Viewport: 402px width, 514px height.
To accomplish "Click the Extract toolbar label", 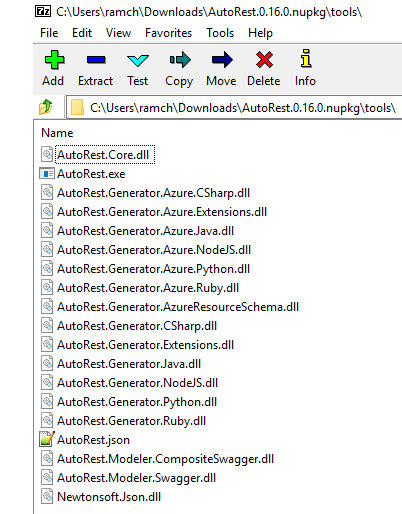I will pyautogui.click(x=95, y=81).
